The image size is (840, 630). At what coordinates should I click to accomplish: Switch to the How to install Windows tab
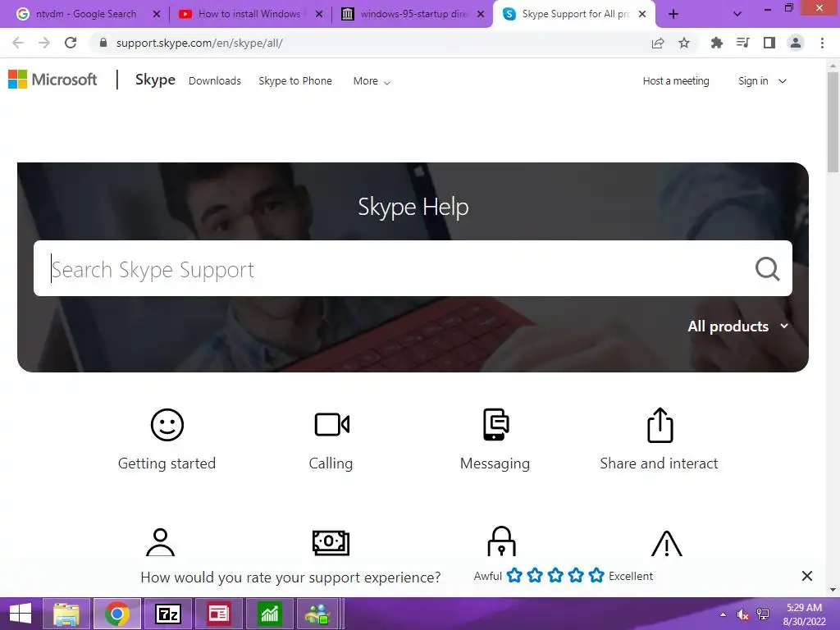pos(249,14)
